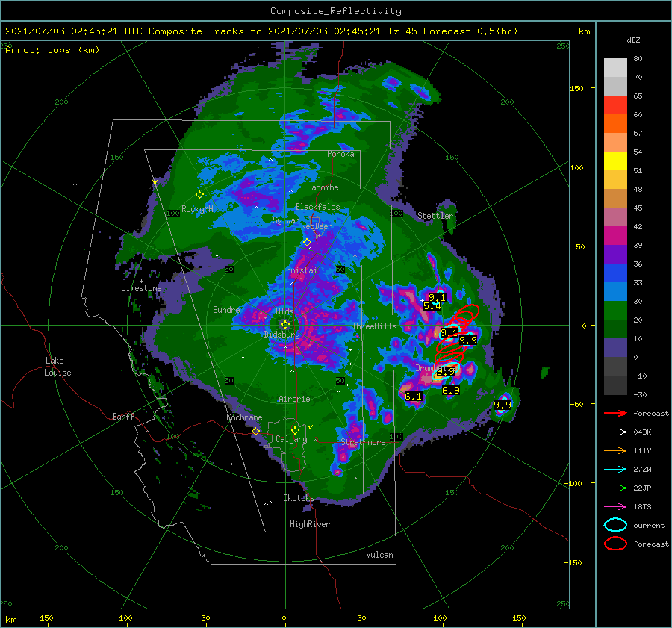The height and width of the screenshot is (628, 672).
Task: Pick the orange 57-60 dBZ color swatch
Action: tap(615, 124)
